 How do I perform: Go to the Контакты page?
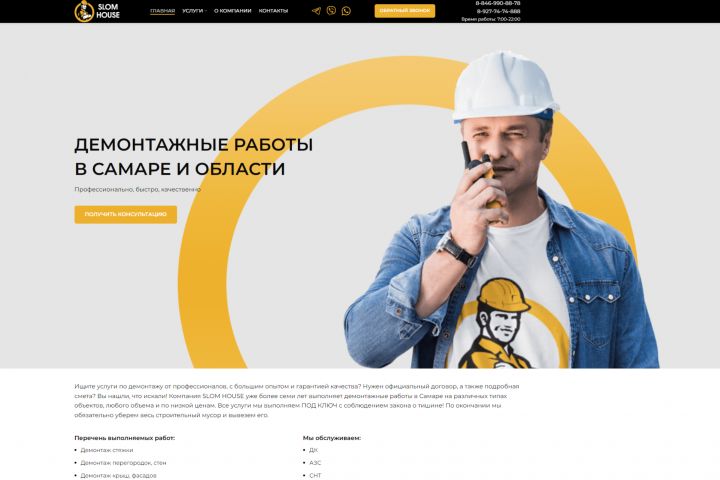click(273, 11)
